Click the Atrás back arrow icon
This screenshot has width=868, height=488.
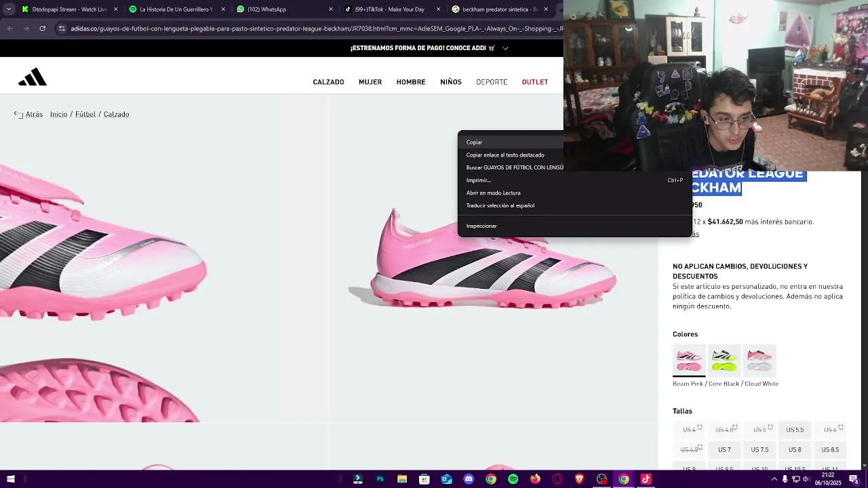pyautogui.click(x=18, y=114)
